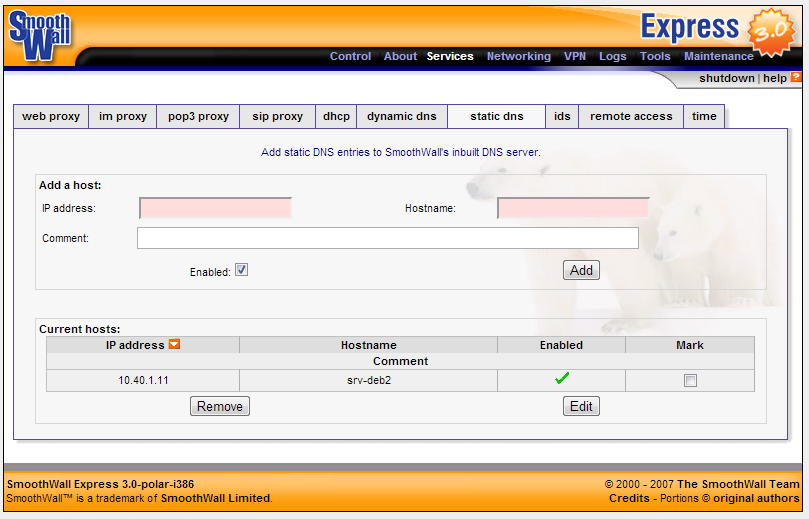
Task: Switch to the dynamic dns tab
Action: pyautogui.click(x=402, y=117)
